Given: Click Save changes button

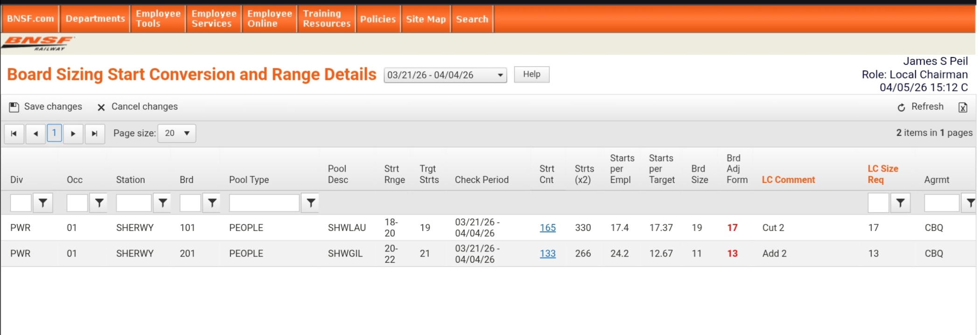Looking at the screenshot, I should click(x=46, y=107).
